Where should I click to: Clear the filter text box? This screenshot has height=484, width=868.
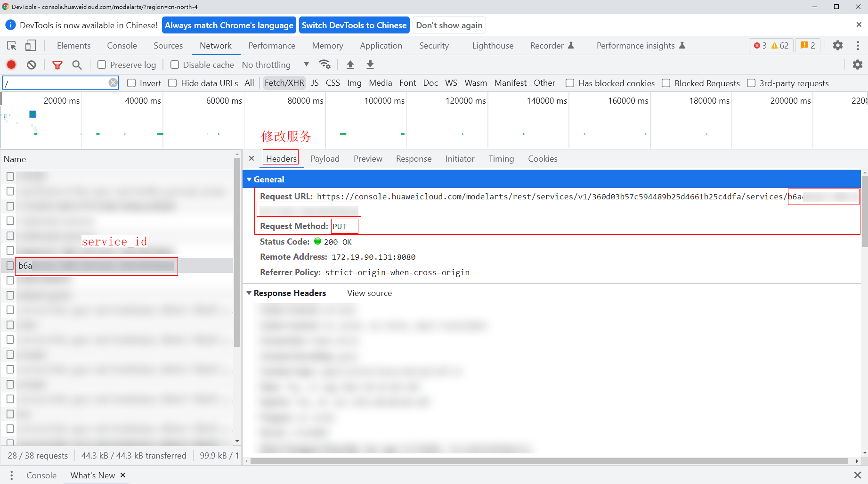113,83
